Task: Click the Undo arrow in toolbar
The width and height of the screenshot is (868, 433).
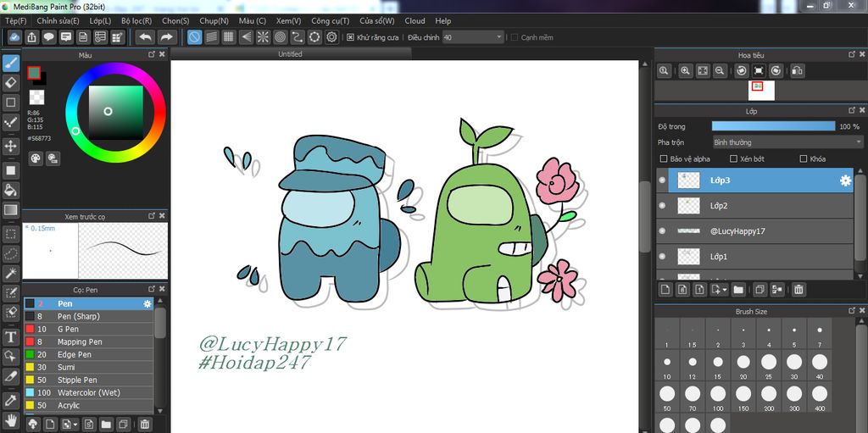Action: tap(146, 37)
